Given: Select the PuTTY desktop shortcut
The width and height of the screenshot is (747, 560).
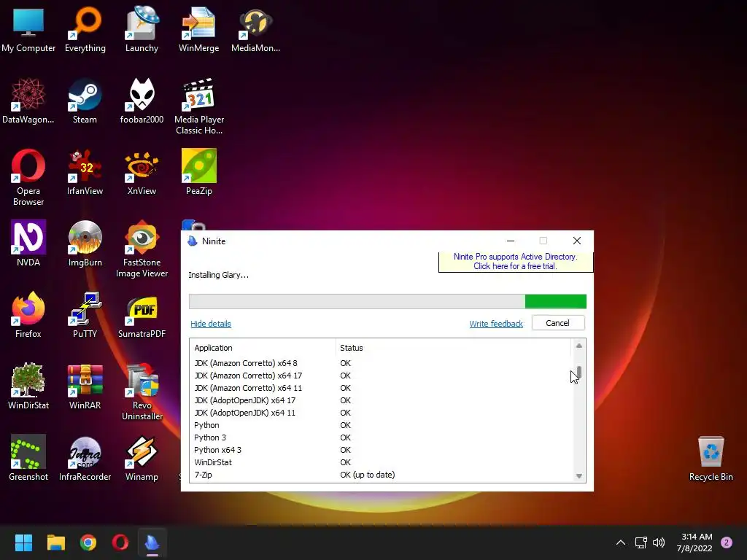Looking at the screenshot, I should pos(85,315).
